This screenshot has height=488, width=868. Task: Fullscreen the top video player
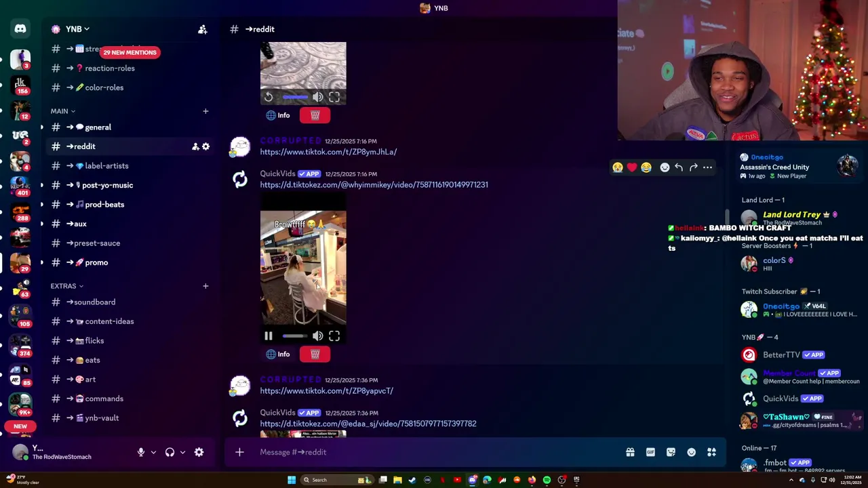coord(334,97)
